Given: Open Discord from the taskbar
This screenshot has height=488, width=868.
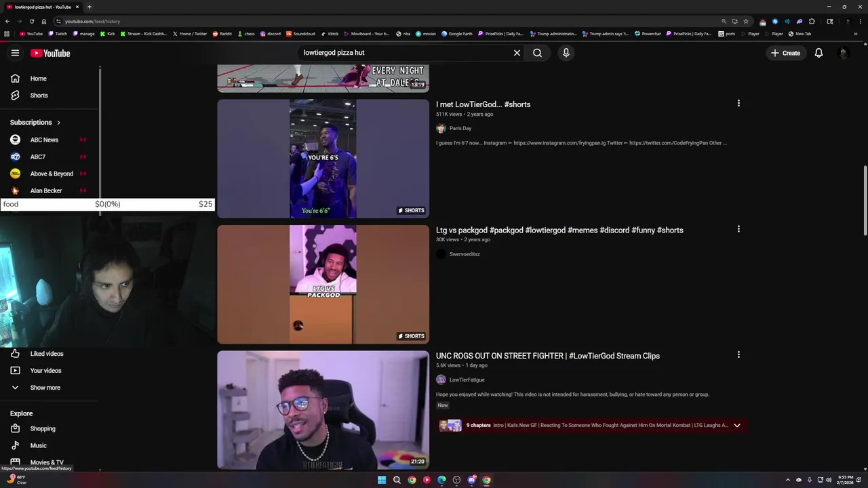Looking at the screenshot, I should 471,480.
